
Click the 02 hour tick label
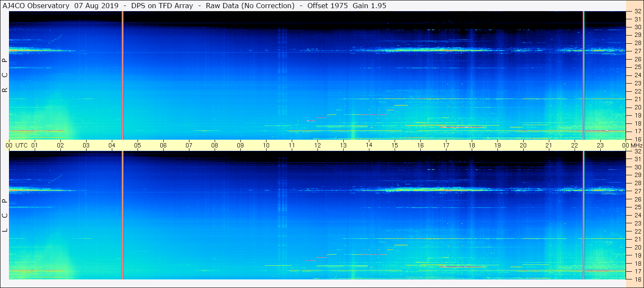[x=60, y=145]
